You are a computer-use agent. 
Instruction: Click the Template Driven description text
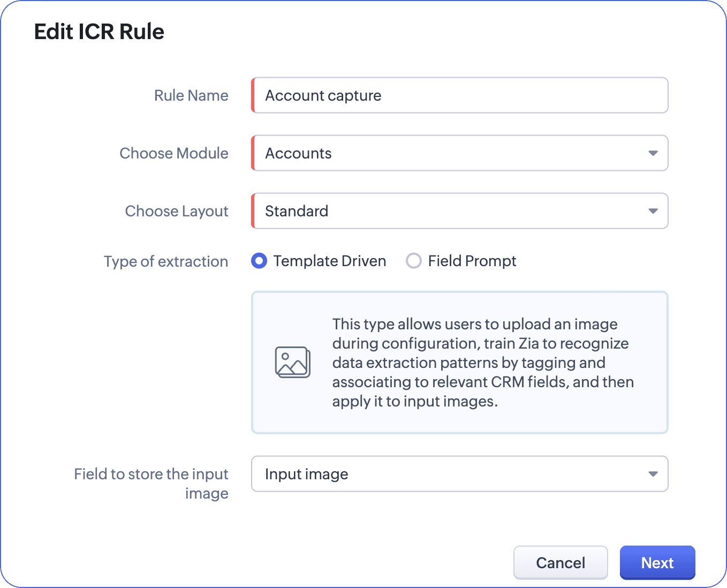tap(482, 363)
